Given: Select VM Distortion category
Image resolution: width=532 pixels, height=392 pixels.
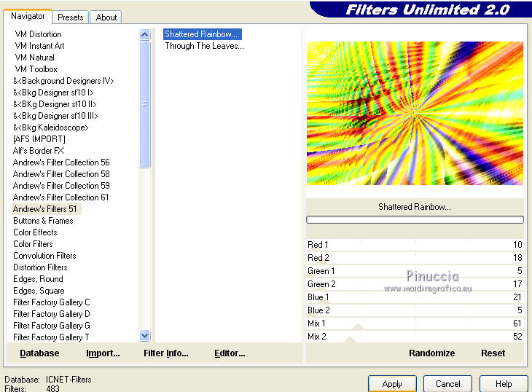Looking at the screenshot, I should pos(39,34).
